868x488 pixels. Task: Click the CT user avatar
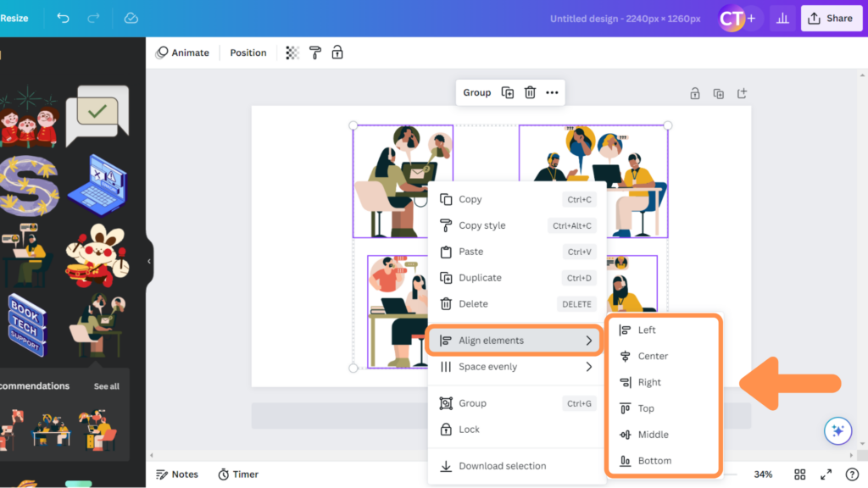[x=731, y=19]
